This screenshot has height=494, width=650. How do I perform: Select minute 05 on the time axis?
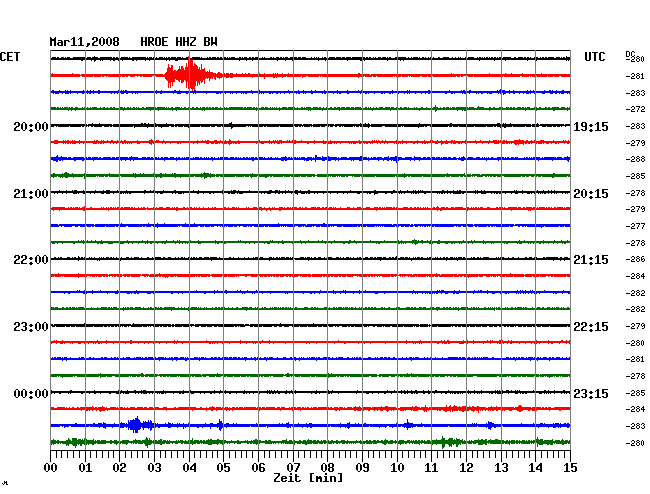coord(223,468)
